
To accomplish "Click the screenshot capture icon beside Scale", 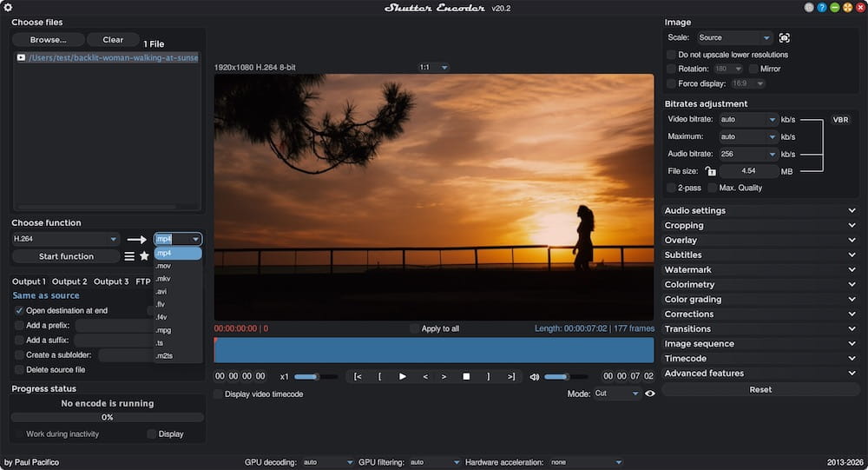I will coord(784,37).
